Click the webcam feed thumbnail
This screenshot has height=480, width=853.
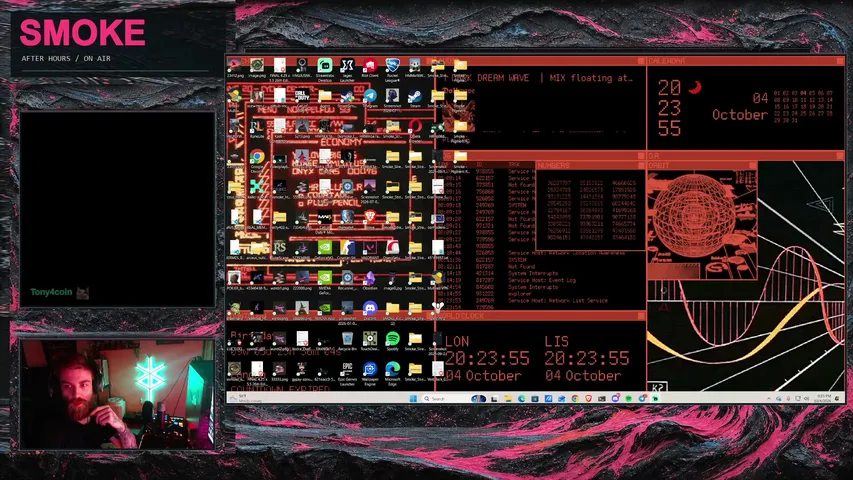pyautogui.click(x=118, y=395)
